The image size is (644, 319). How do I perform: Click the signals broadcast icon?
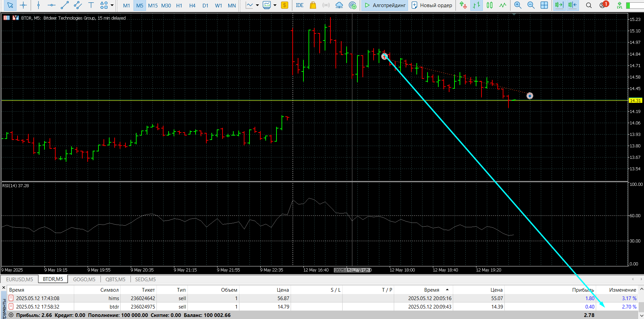pyautogui.click(x=326, y=5)
